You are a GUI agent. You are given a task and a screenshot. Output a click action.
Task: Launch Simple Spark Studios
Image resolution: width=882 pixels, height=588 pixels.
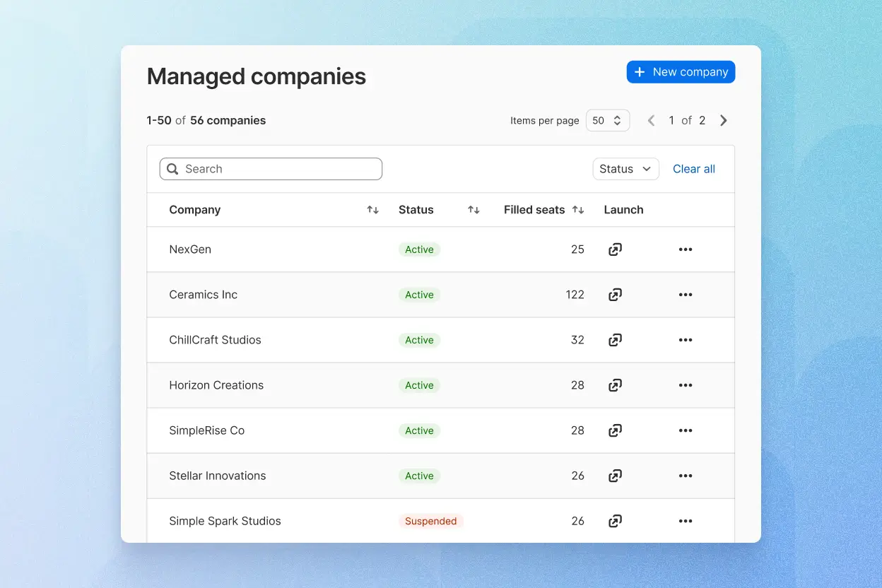click(615, 521)
